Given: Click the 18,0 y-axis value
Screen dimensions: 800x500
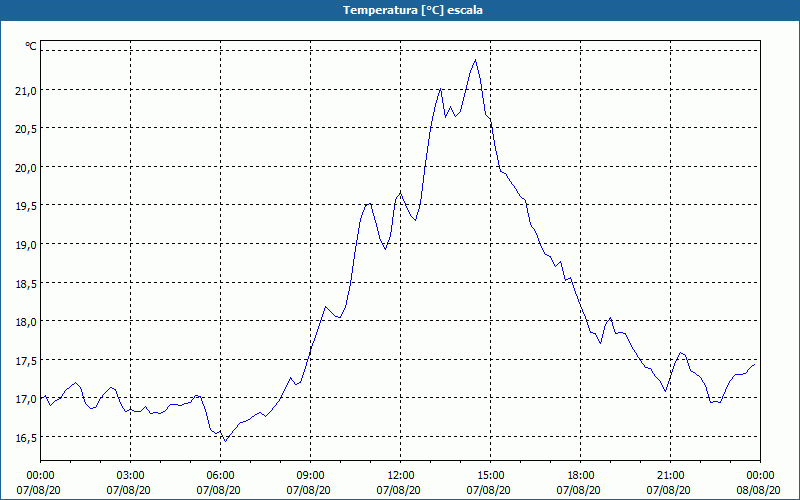Looking at the screenshot, I should click(26, 322).
